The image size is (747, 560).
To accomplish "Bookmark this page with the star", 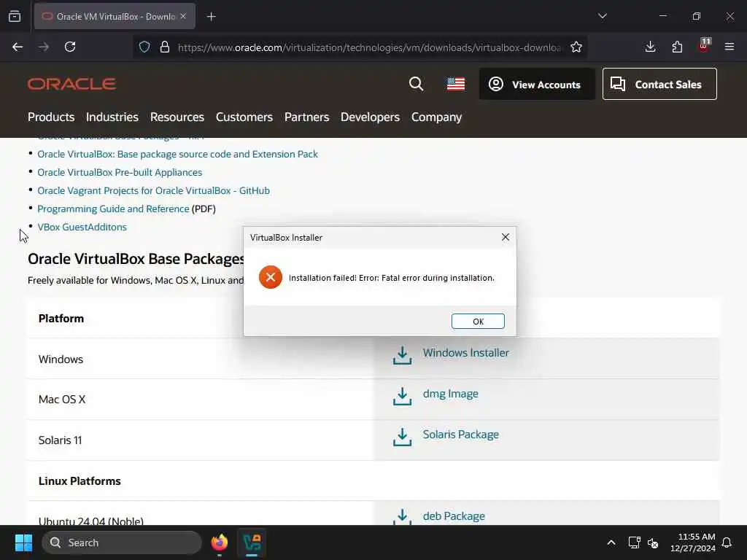I will tap(576, 47).
